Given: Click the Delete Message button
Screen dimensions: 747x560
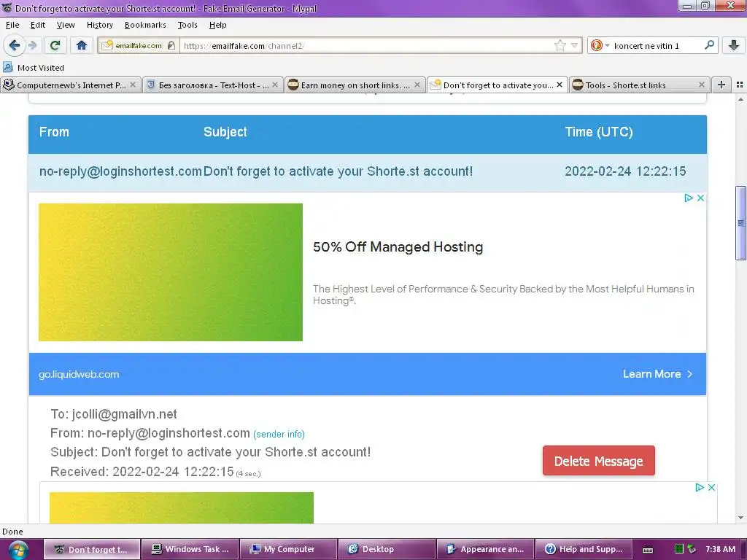Looking at the screenshot, I should pos(598,461).
